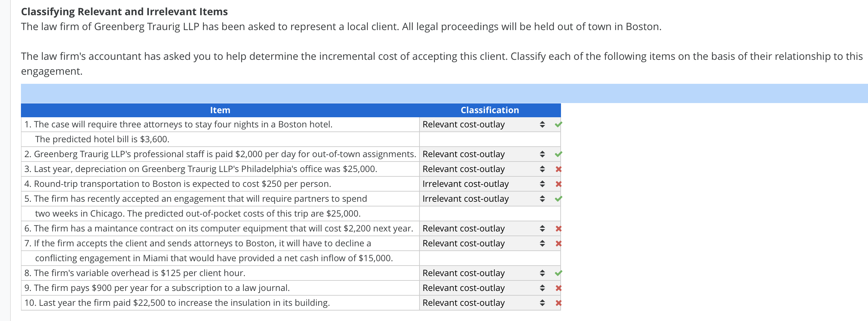Click item 4 text about $250 per person
The width and height of the screenshot is (868, 321).
coord(178,184)
